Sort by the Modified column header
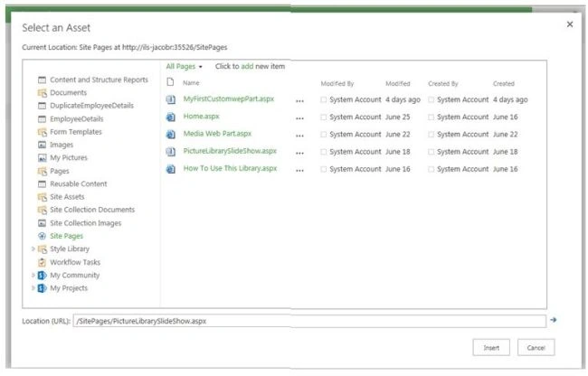This screenshot has width=588, height=376. [397, 83]
